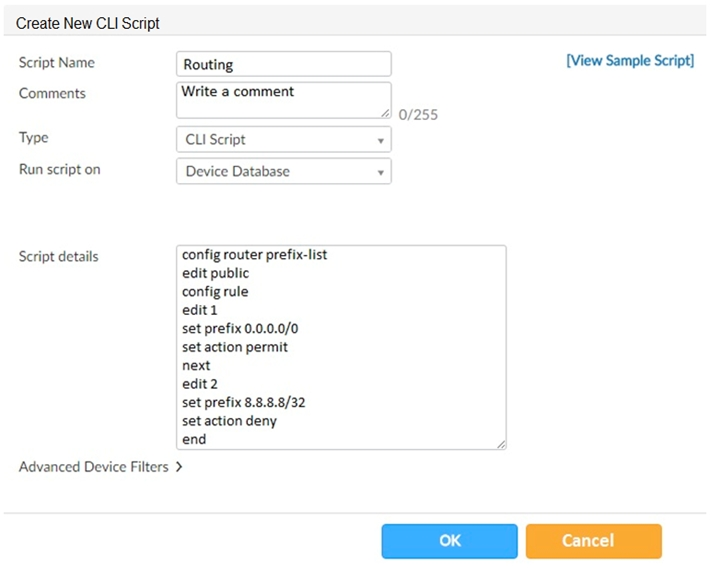Place cursor on 'edit public' script line
Image resolution: width=710 pixels, height=568 pixels.
[x=216, y=273]
